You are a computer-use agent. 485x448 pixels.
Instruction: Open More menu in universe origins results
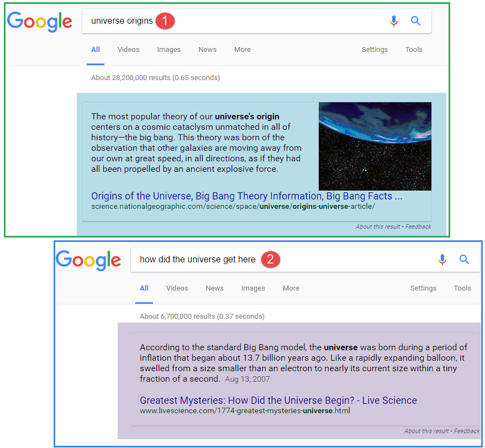pos(242,50)
